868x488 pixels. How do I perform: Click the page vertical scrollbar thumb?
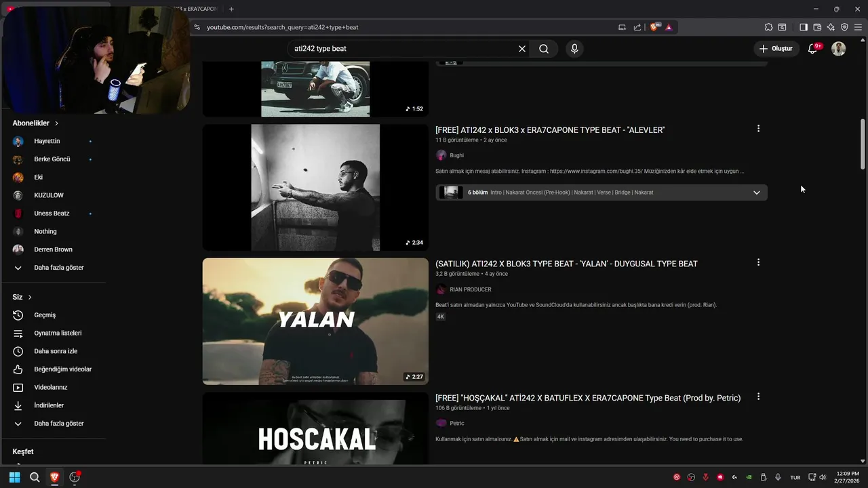click(x=863, y=144)
